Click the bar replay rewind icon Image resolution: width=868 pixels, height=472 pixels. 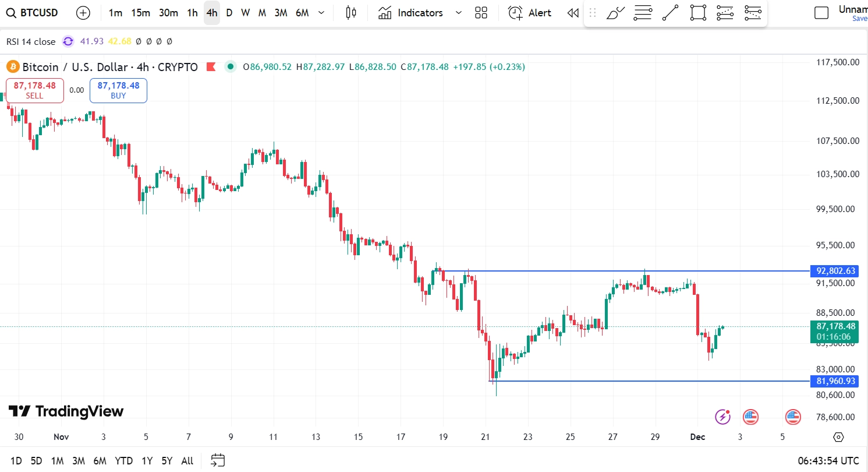coord(573,13)
